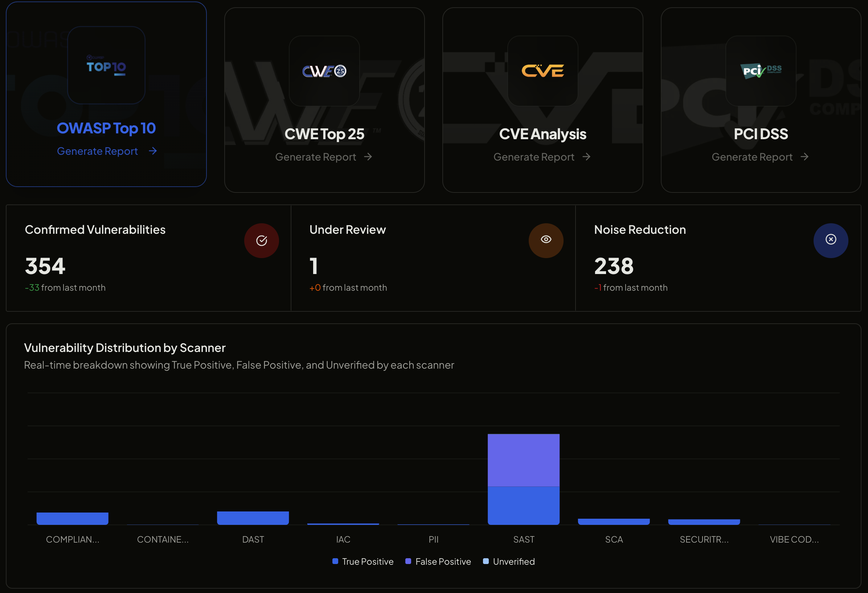Click the arrow beside CVE Analysis Generate Report
The height and width of the screenshot is (593, 868).
tap(586, 157)
